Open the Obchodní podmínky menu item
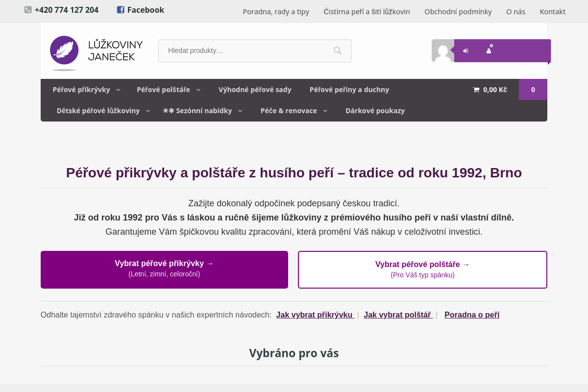Image resolution: width=588 pixels, height=392 pixels. [x=458, y=11]
